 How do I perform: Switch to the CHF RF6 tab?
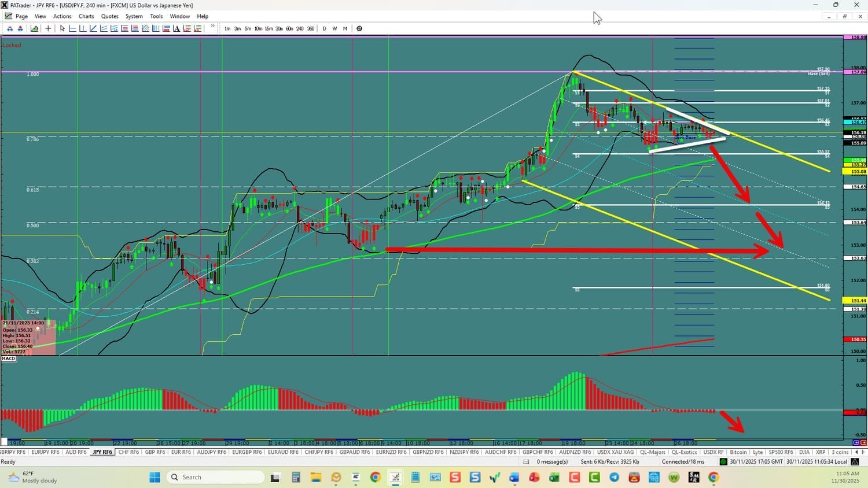click(128, 452)
